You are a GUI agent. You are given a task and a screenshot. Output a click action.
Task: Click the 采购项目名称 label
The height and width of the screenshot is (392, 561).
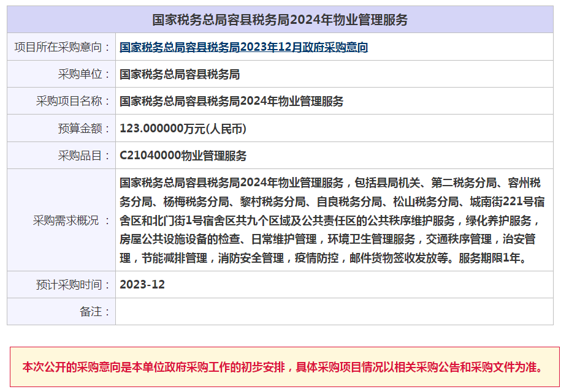click(74, 101)
